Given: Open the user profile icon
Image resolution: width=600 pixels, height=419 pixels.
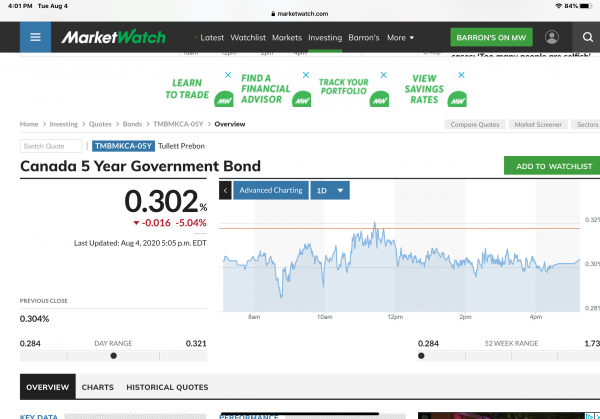Looking at the screenshot, I should (552, 38).
